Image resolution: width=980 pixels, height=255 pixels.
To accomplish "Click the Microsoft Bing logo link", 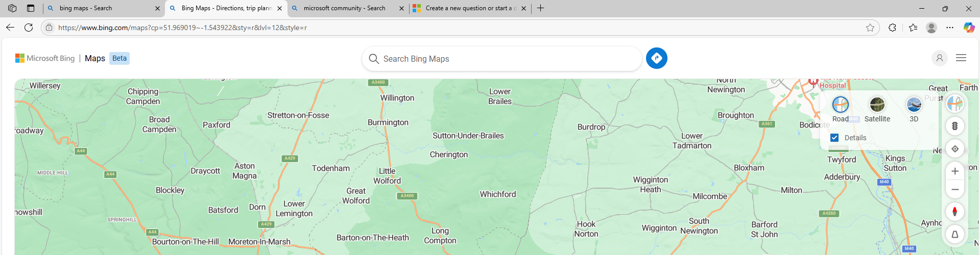I will [x=45, y=58].
